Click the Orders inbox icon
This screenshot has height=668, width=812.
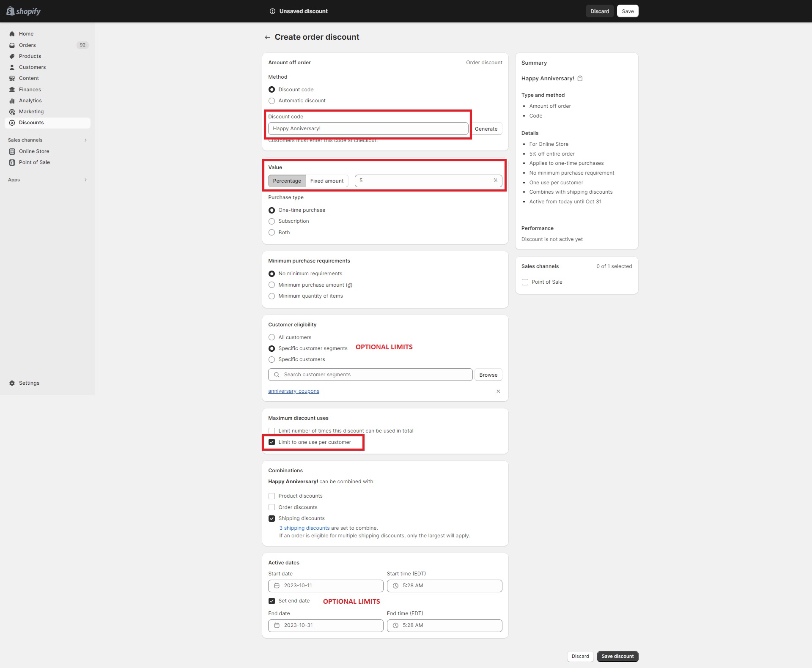point(12,45)
